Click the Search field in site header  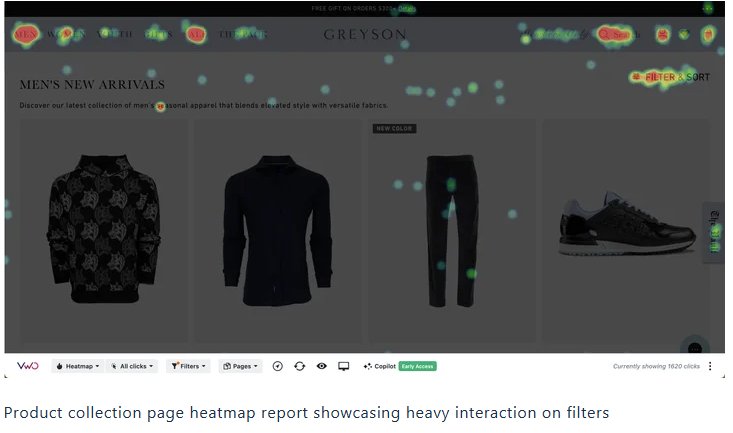(617, 34)
